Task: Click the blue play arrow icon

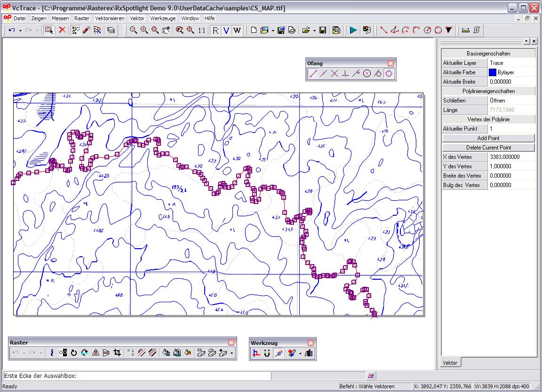Action: click(x=353, y=30)
